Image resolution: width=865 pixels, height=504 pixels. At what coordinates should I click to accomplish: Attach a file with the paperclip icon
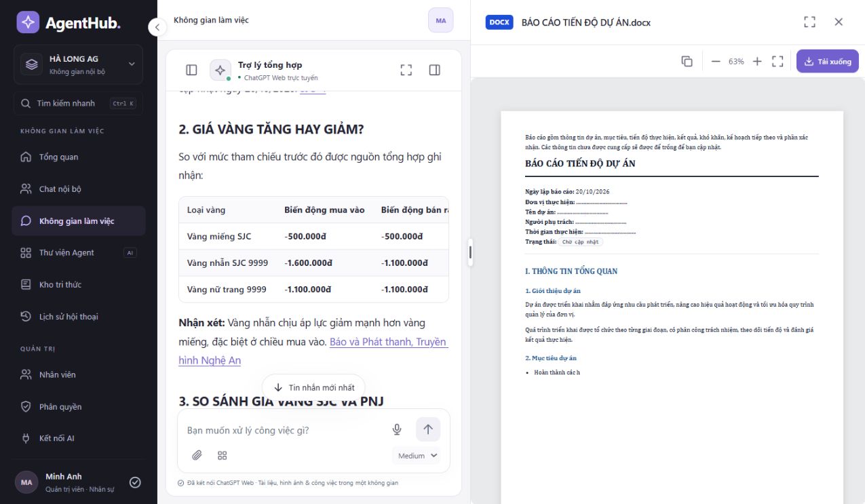pos(197,455)
